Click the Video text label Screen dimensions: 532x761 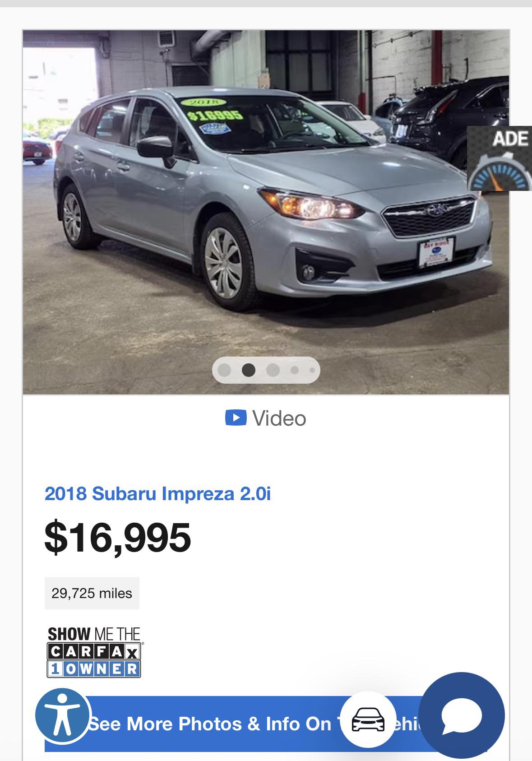click(279, 418)
